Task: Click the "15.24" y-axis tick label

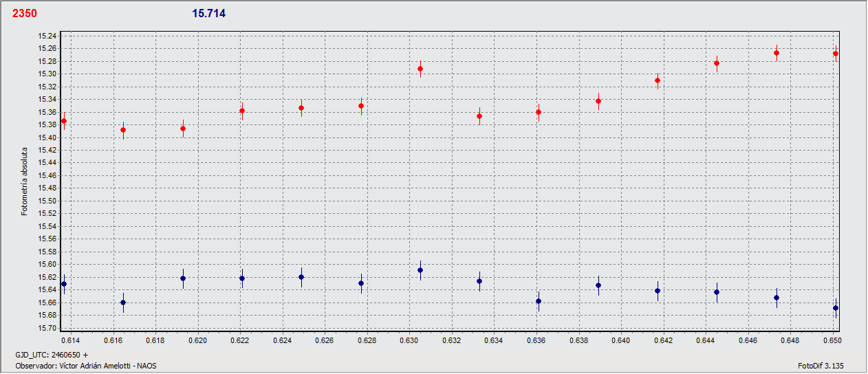Action: pyautogui.click(x=48, y=36)
